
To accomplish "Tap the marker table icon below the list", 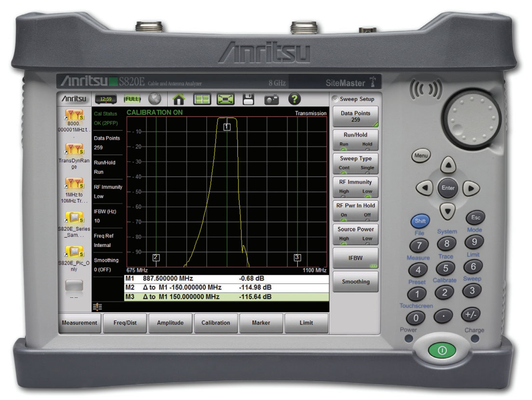I will pyautogui.click(x=97, y=307).
